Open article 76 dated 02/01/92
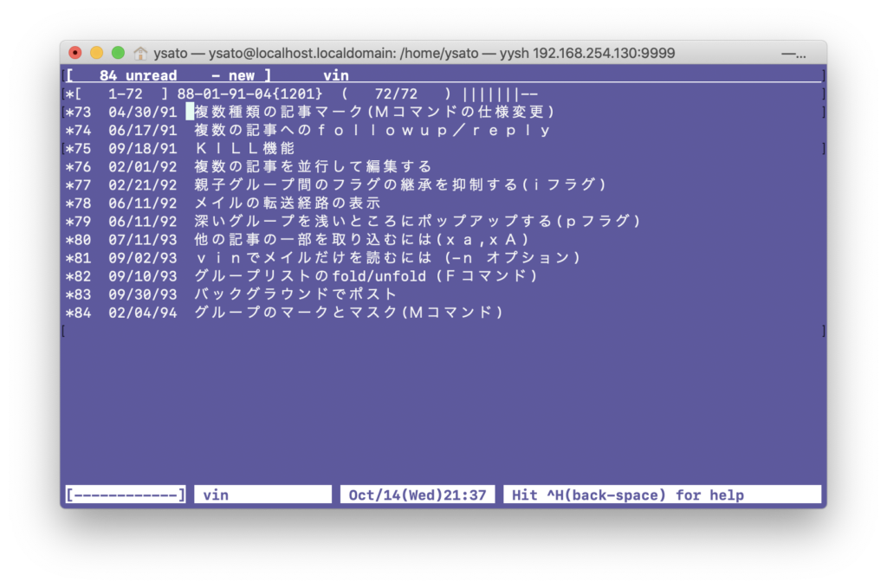887x588 pixels. click(313, 166)
